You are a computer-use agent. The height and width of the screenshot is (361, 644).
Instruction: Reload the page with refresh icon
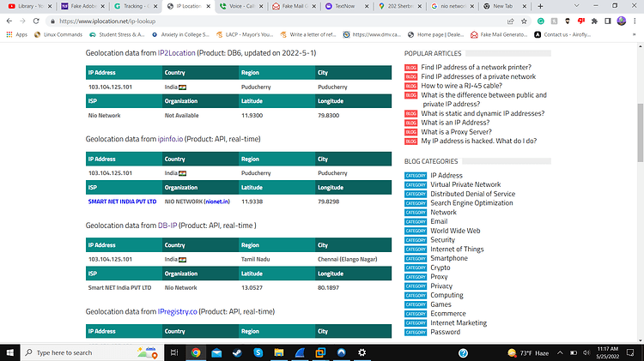point(36,21)
